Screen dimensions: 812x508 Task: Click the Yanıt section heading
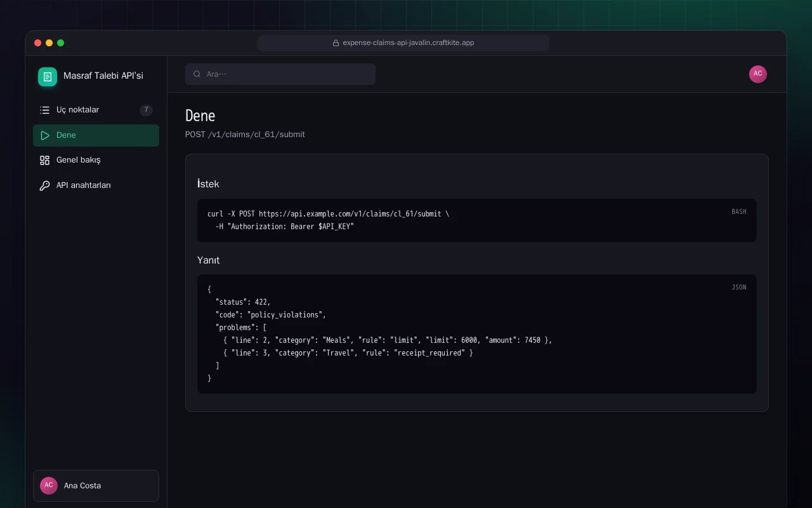(209, 260)
